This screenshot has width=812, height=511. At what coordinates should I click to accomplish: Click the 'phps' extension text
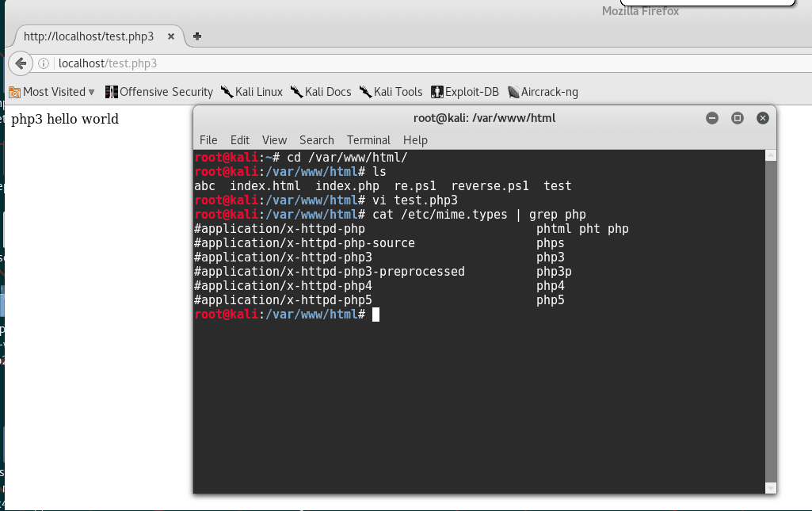click(x=551, y=242)
